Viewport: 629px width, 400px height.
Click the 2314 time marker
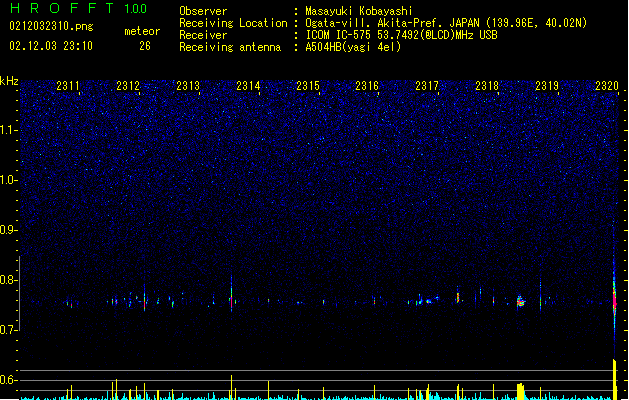click(x=248, y=86)
